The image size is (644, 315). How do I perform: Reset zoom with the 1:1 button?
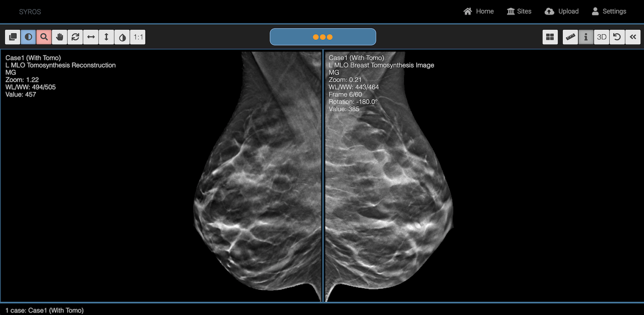pyautogui.click(x=138, y=37)
